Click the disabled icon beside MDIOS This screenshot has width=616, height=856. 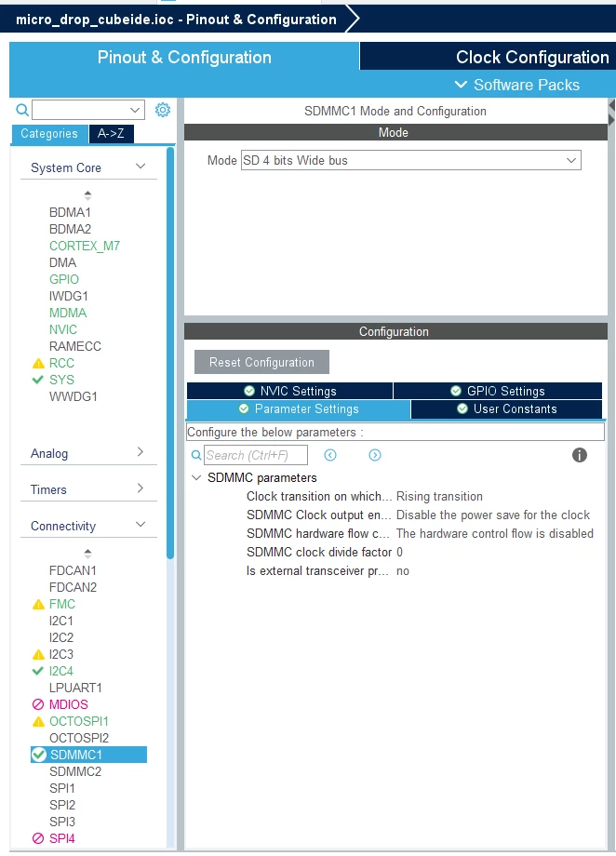point(37,704)
